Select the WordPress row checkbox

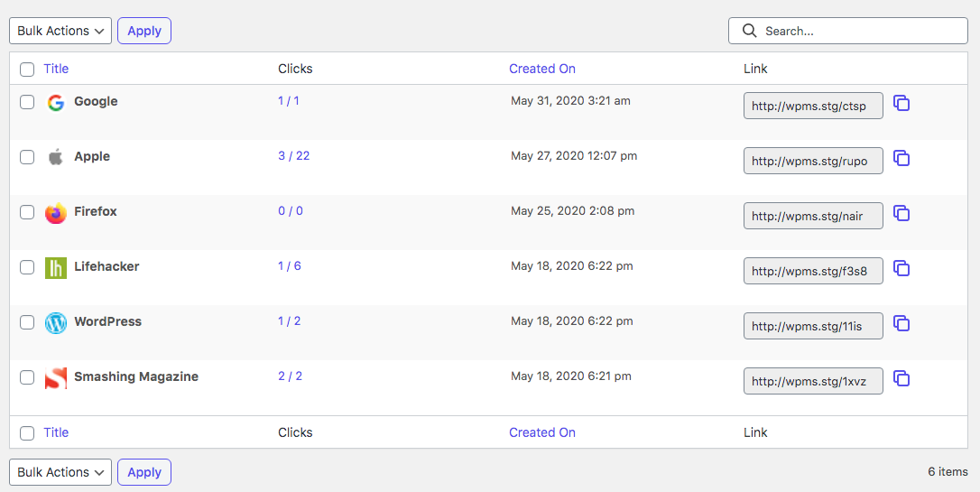click(27, 322)
